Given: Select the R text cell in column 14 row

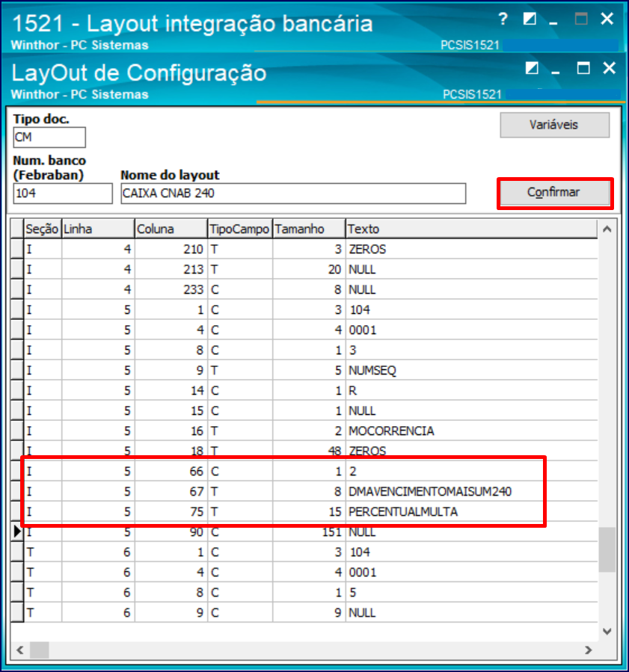Looking at the screenshot, I should coord(472,390).
